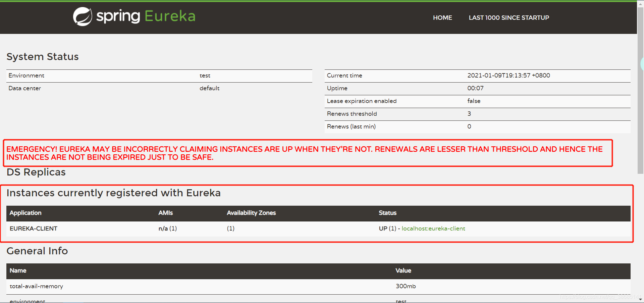
Task: Click the EMERGENCY warning message text
Action: pos(305,153)
